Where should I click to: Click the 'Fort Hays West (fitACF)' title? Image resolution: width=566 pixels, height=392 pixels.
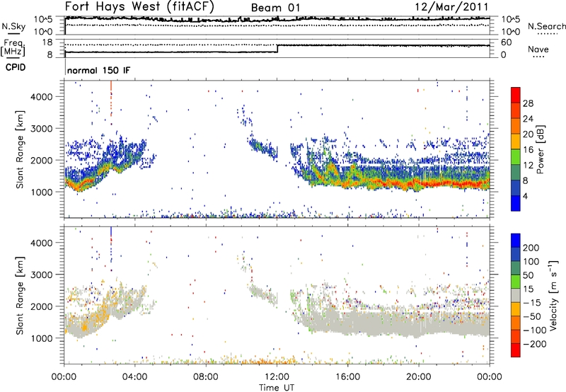click(x=139, y=6)
